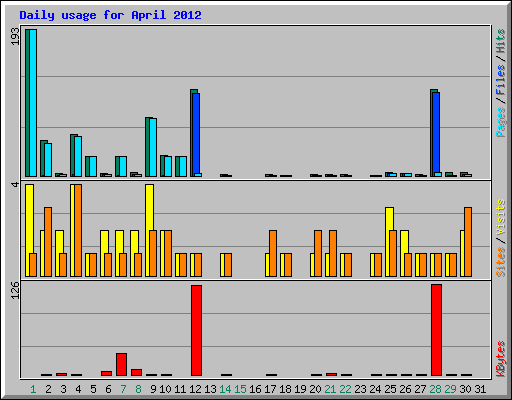Select the "Pages" legend label

tap(501, 122)
